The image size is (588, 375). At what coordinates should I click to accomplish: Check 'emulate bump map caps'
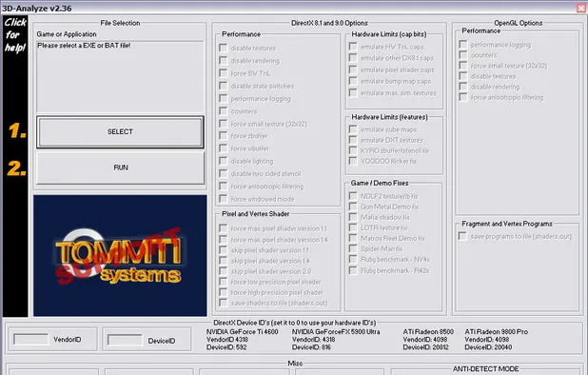point(353,81)
